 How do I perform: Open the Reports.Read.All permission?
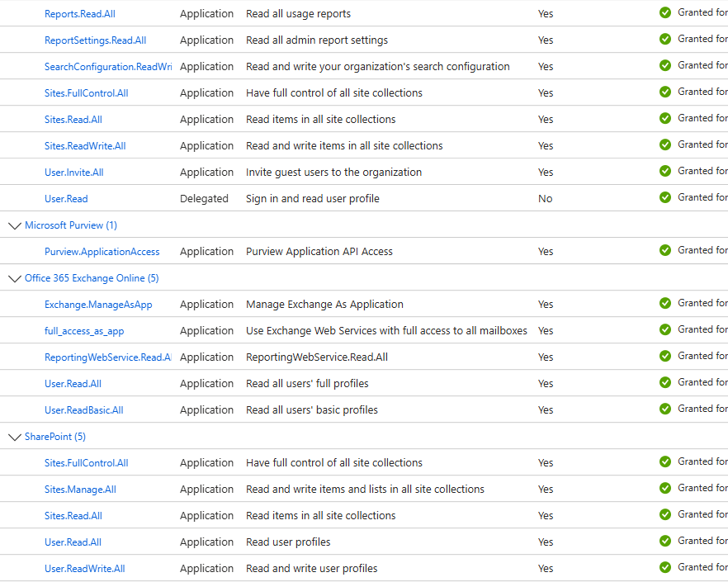tap(80, 14)
